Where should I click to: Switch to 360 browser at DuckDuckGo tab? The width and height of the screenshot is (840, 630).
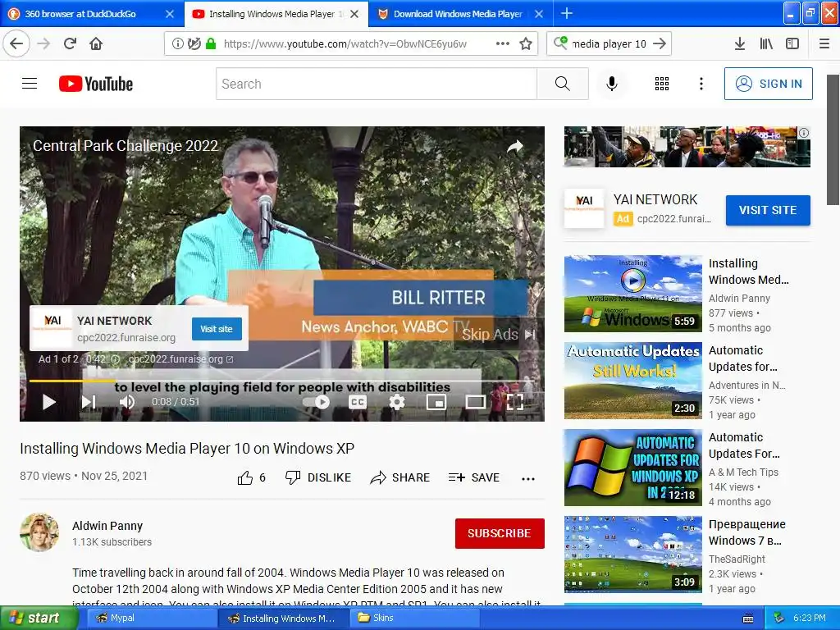point(80,14)
